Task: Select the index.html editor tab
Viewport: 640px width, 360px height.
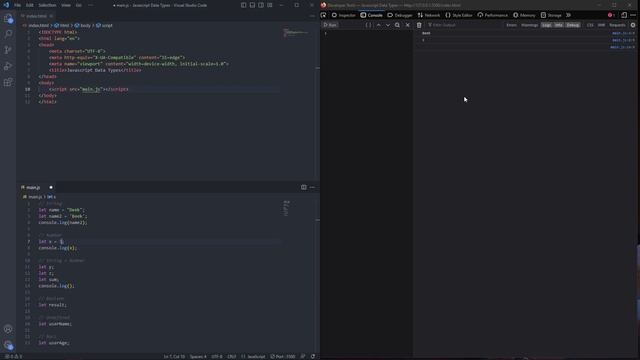Action: tap(36, 16)
